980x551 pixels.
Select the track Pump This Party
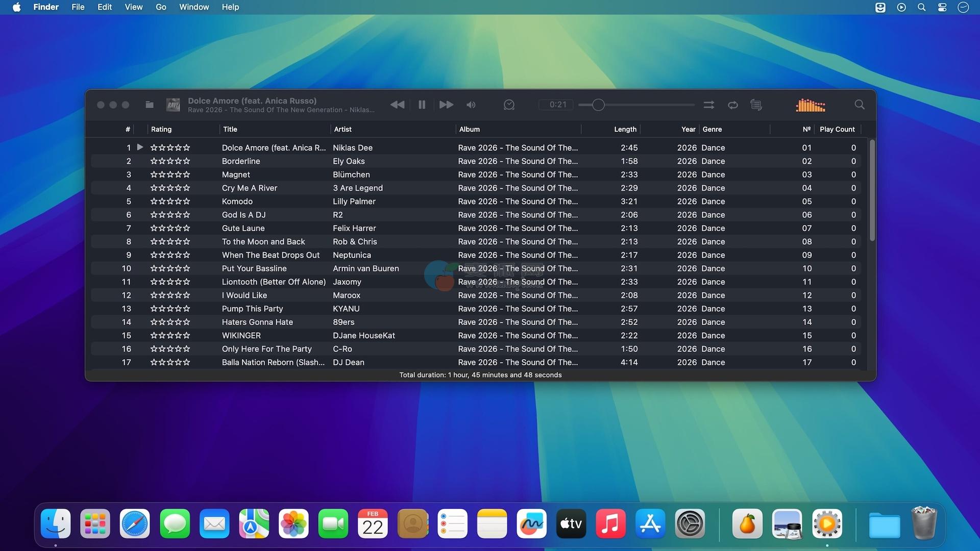[x=252, y=309]
